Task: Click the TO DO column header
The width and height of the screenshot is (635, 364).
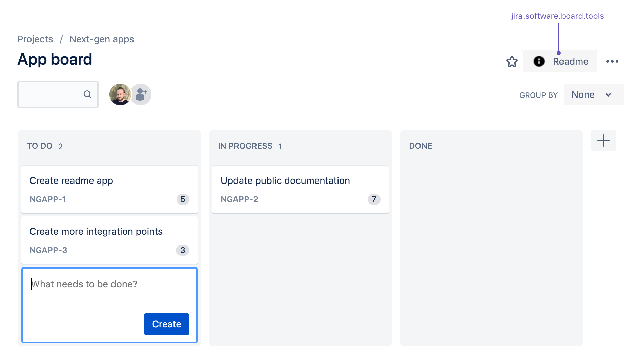Action: tap(40, 146)
